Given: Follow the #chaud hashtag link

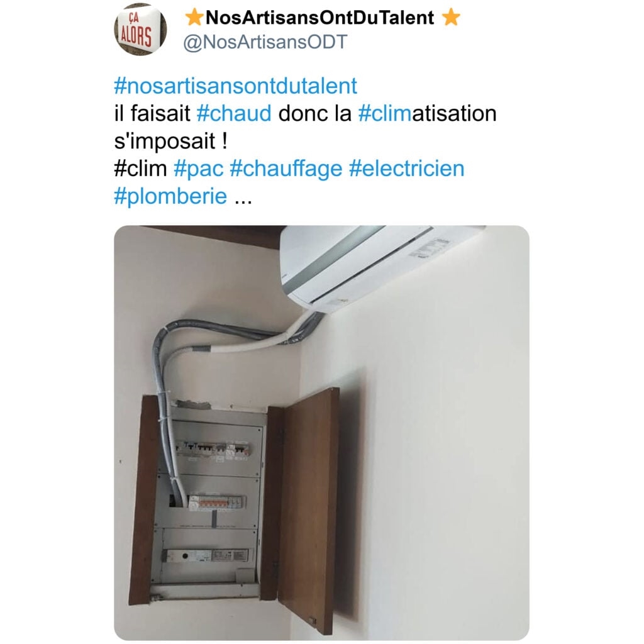Looking at the screenshot, I should point(234,113).
